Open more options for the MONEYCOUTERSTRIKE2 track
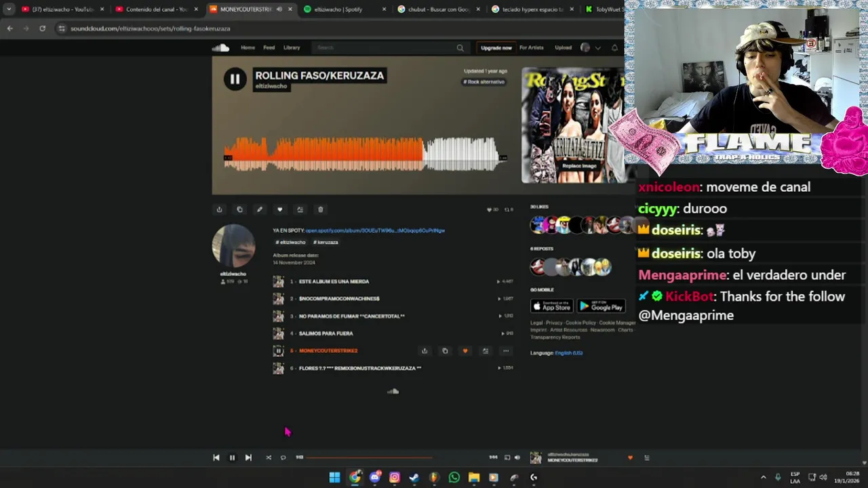Image resolution: width=868 pixels, height=488 pixels. tap(506, 351)
